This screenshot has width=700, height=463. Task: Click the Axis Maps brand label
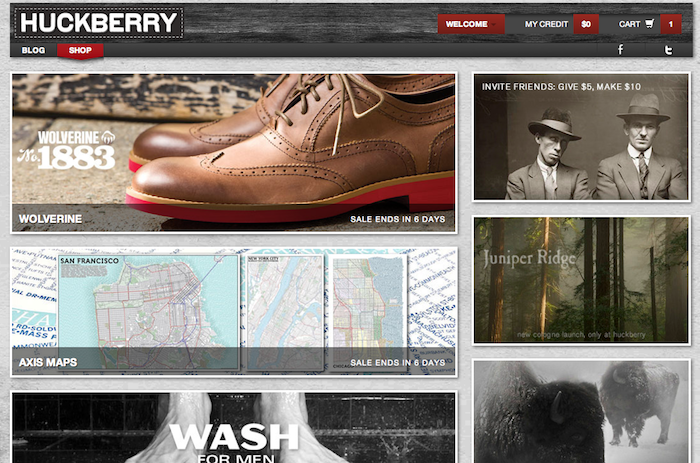(x=48, y=362)
